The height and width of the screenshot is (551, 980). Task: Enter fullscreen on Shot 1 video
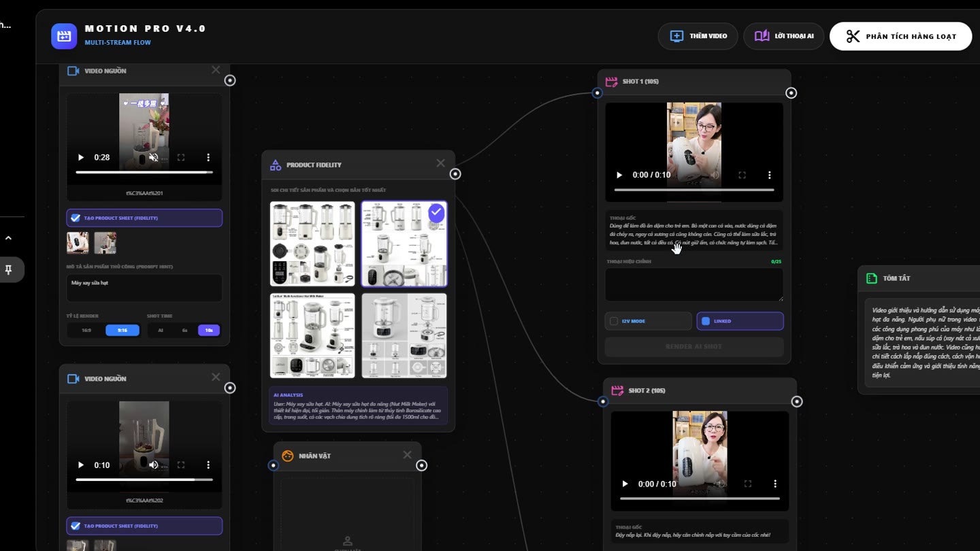pos(742,175)
